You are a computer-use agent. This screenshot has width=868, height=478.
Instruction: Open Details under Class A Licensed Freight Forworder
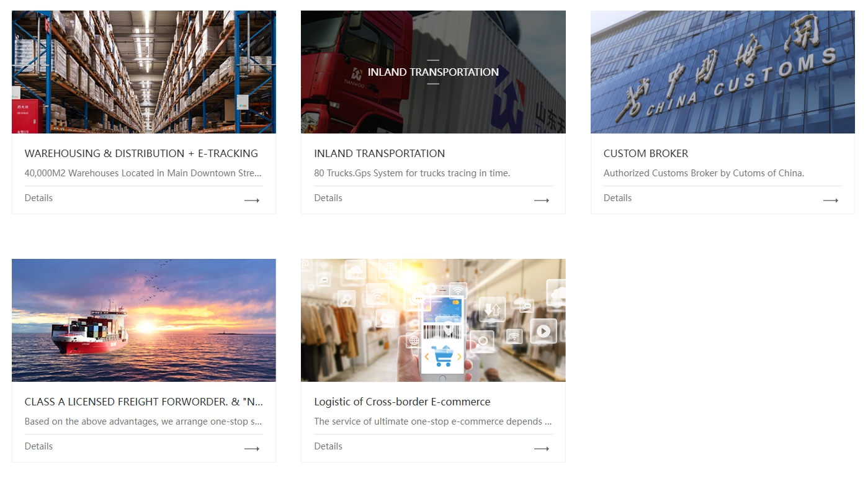[x=38, y=446]
